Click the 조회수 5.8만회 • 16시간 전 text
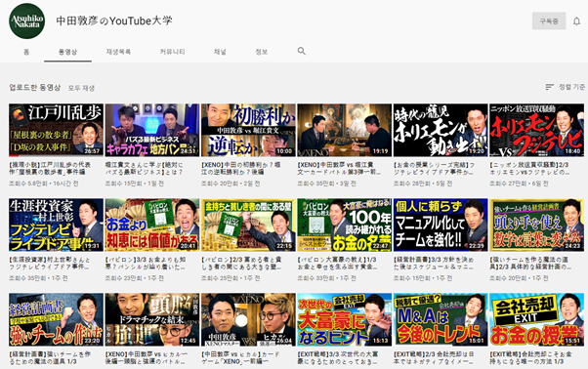The height and width of the screenshot is (369, 588). point(44,184)
